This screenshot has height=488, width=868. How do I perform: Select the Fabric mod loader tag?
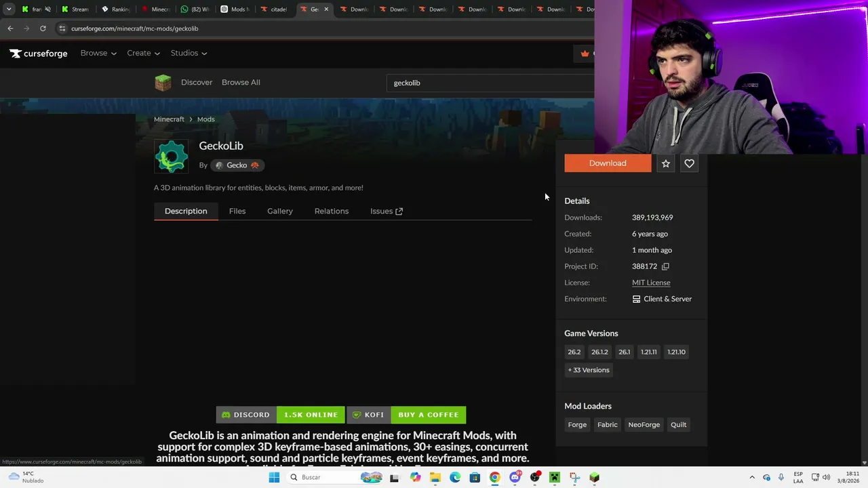click(608, 425)
